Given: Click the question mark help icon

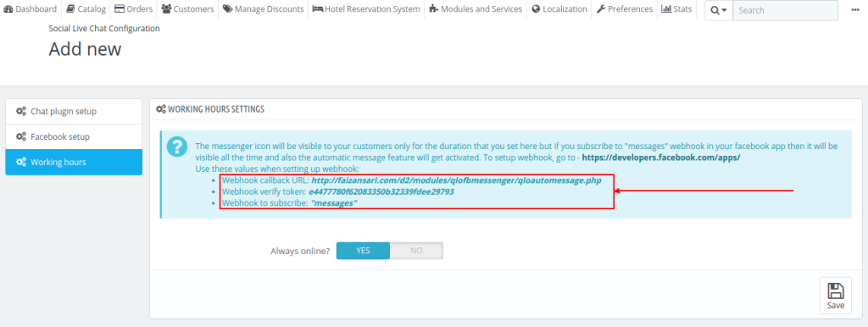Looking at the screenshot, I should pos(176,146).
